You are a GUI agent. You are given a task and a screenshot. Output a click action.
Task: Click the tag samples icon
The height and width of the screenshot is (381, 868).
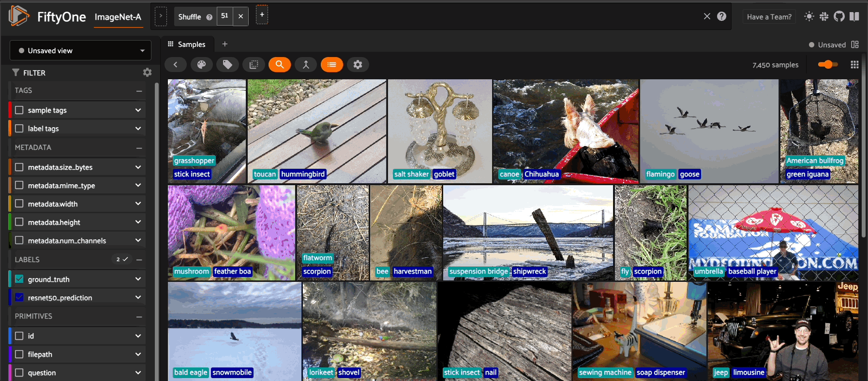(227, 65)
